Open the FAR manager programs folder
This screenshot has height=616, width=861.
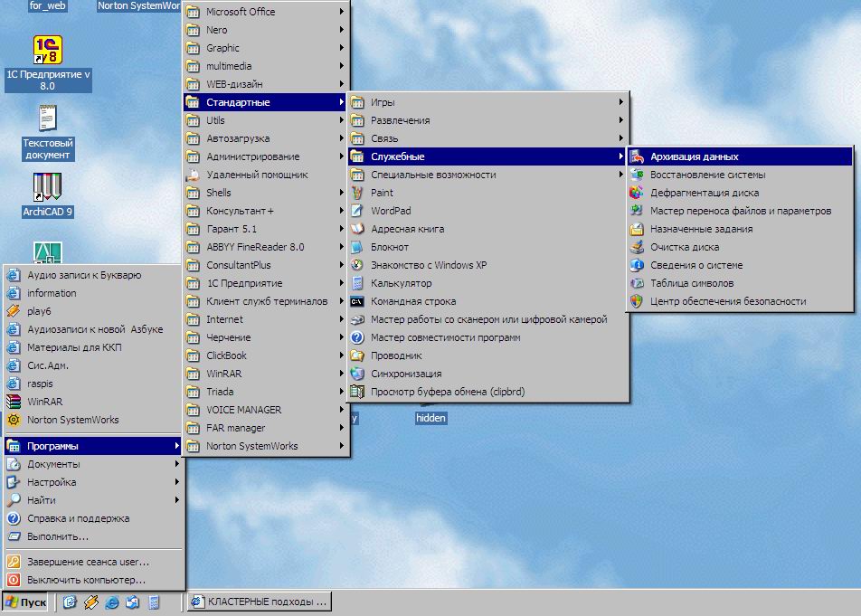(266, 428)
